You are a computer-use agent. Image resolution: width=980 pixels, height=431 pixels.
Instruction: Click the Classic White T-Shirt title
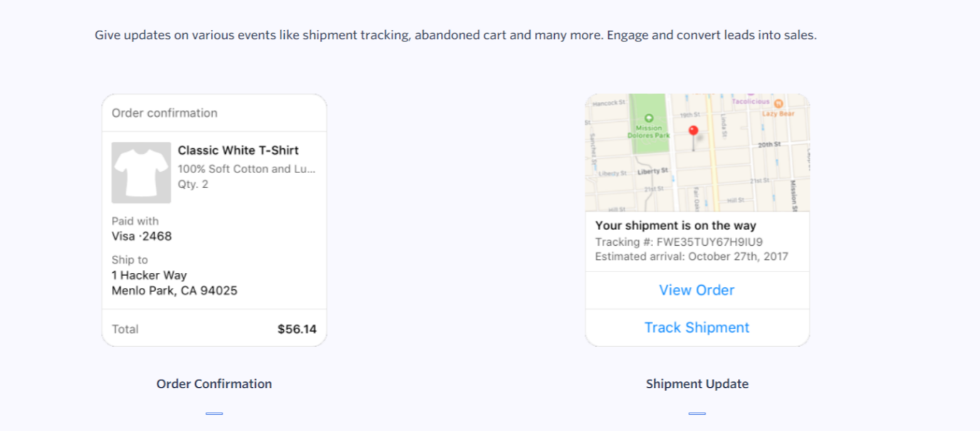(x=238, y=150)
